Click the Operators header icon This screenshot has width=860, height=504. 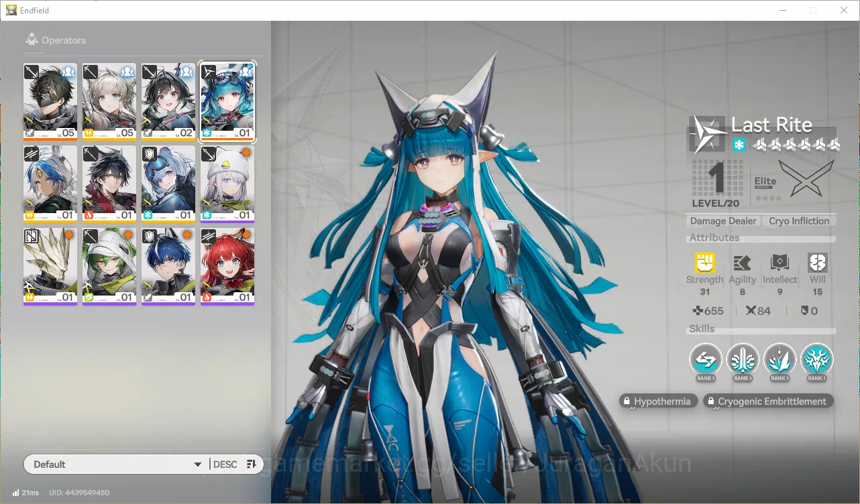tap(32, 40)
